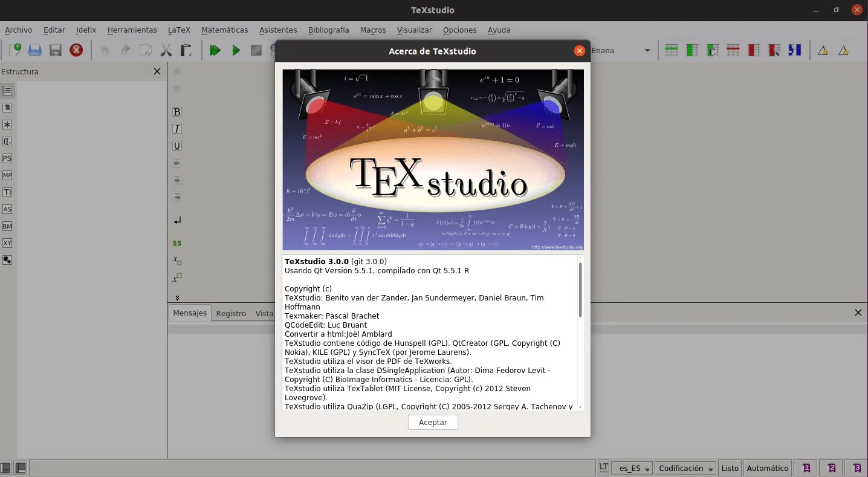Close the bottom messages panel
Image resolution: width=868 pixels, height=477 pixels.
[x=858, y=313]
